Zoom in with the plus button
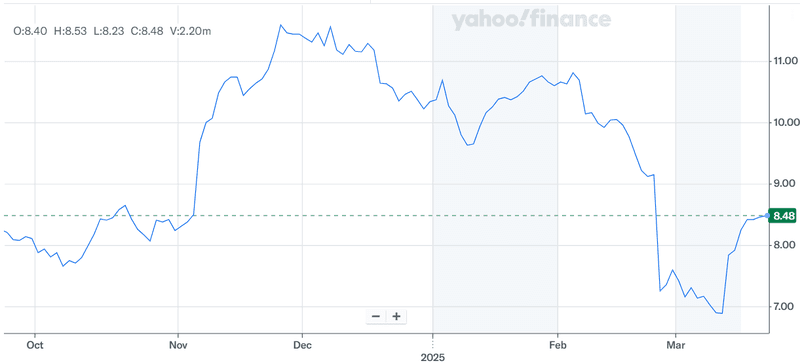The width and height of the screenshot is (800, 363). click(396, 316)
